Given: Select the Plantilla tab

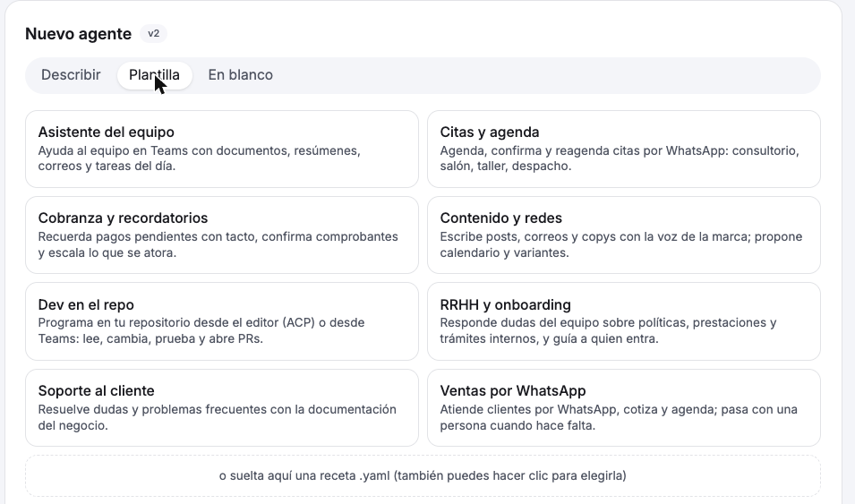Looking at the screenshot, I should point(154,74).
